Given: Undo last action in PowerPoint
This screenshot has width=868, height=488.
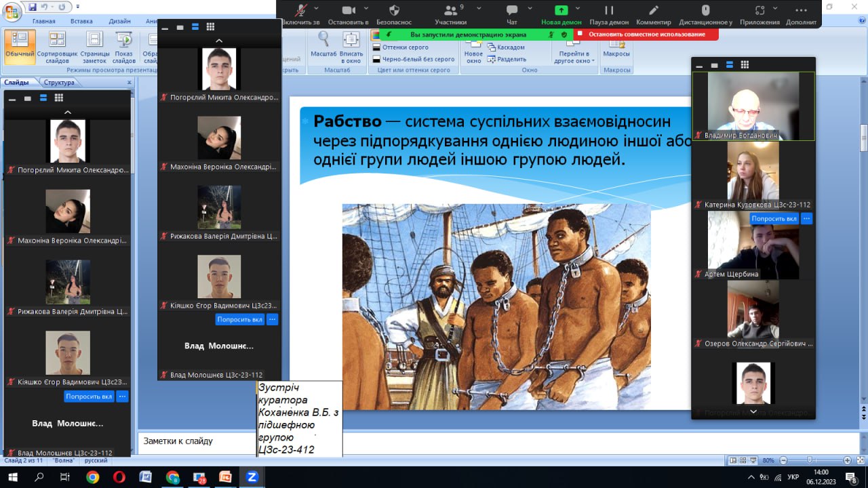Looking at the screenshot, I should coord(44,7).
